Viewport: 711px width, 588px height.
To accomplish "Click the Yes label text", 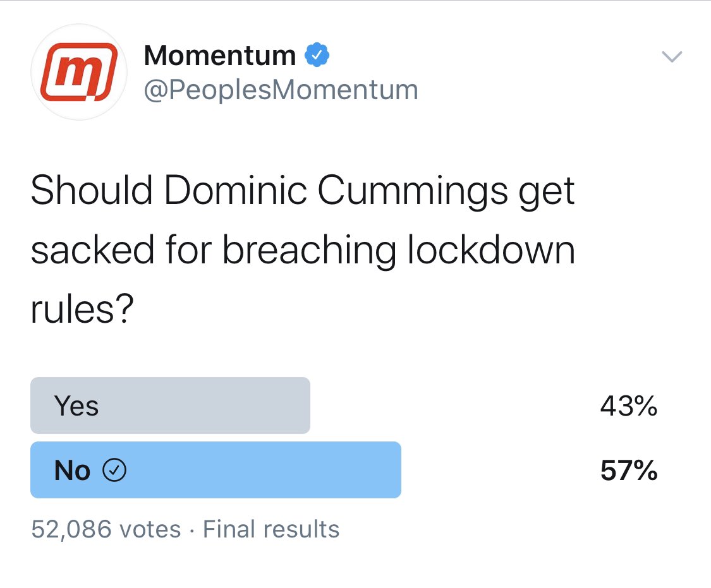I will click(76, 406).
